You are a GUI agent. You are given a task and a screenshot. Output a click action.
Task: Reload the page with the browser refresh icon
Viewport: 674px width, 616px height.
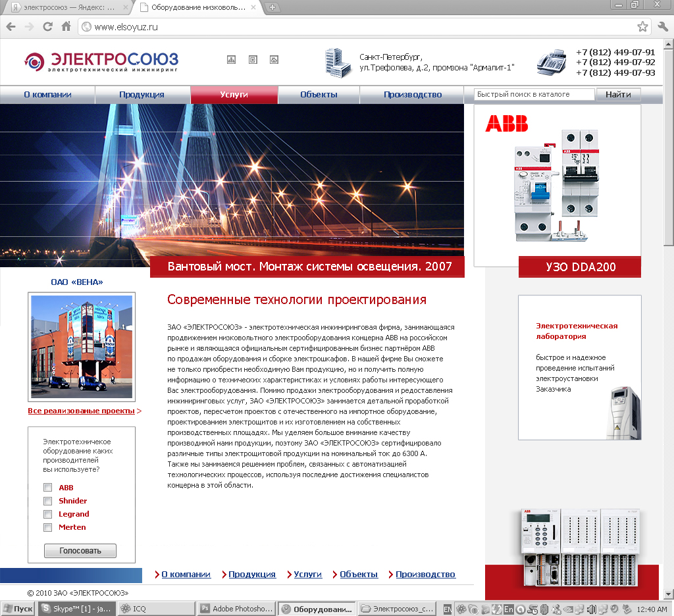tap(47, 27)
